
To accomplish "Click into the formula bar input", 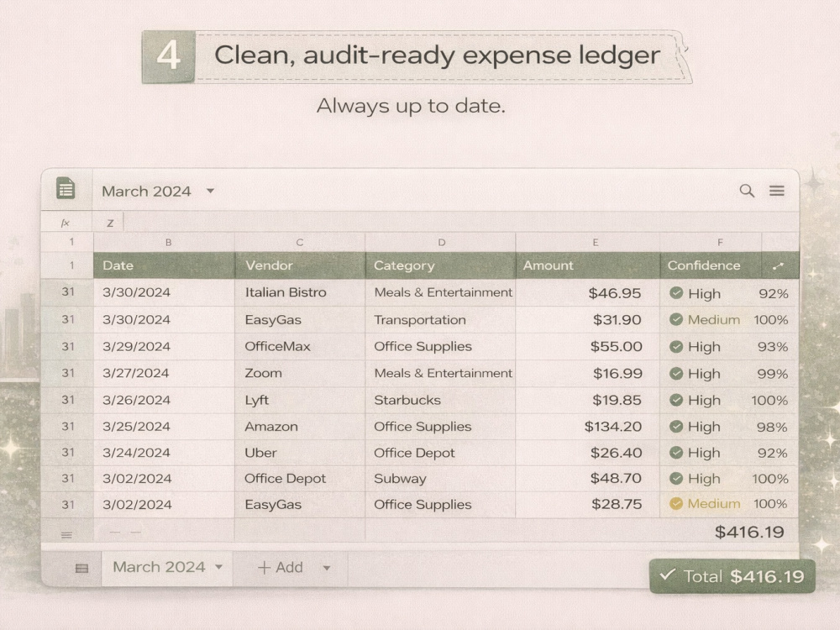I will [x=460, y=223].
